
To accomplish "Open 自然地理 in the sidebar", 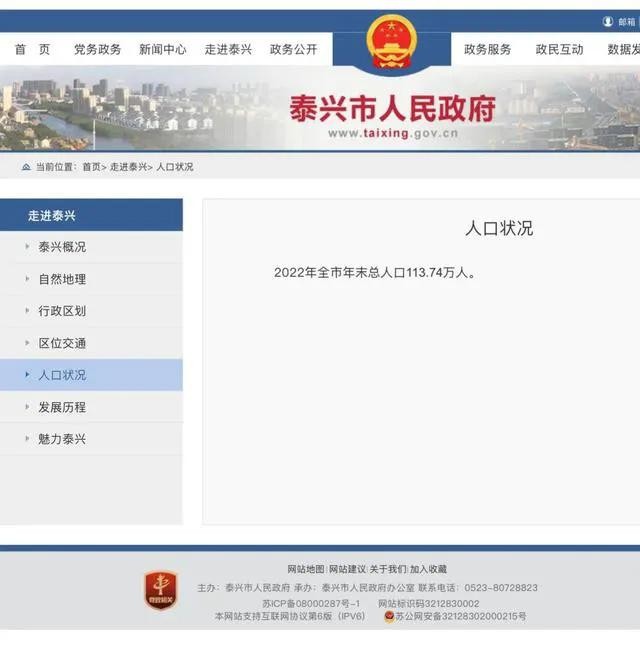I will pyautogui.click(x=62, y=279).
